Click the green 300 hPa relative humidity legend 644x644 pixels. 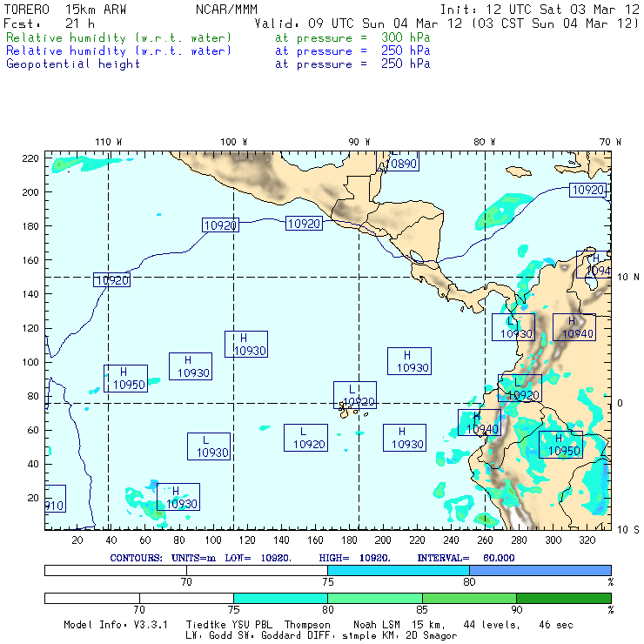click(x=119, y=38)
